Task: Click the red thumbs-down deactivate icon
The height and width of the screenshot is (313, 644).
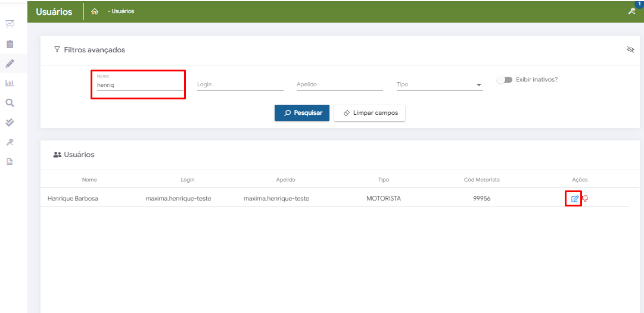Action: [585, 199]
